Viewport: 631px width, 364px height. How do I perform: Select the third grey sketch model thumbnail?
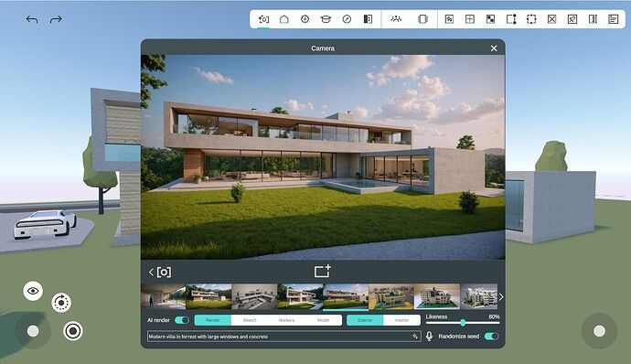click(254, 296)
